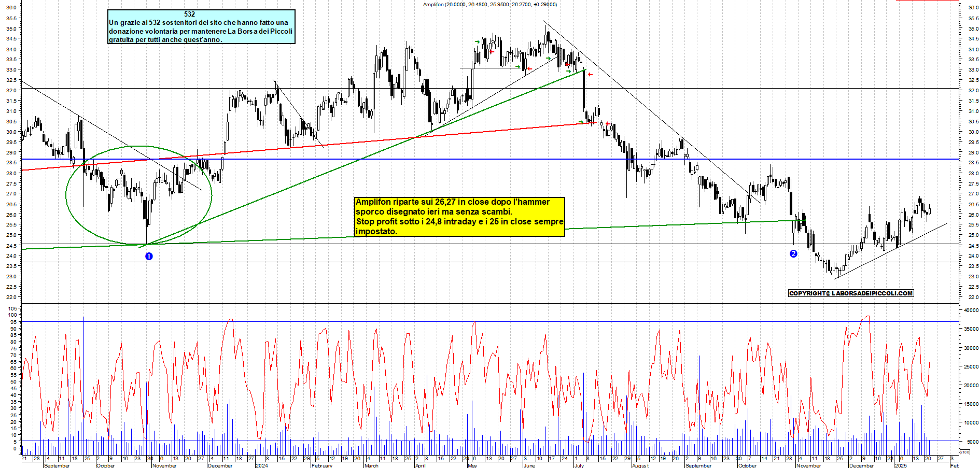
Task: Click the 50 oscillator axis value
Action: (x=14, y=381)
